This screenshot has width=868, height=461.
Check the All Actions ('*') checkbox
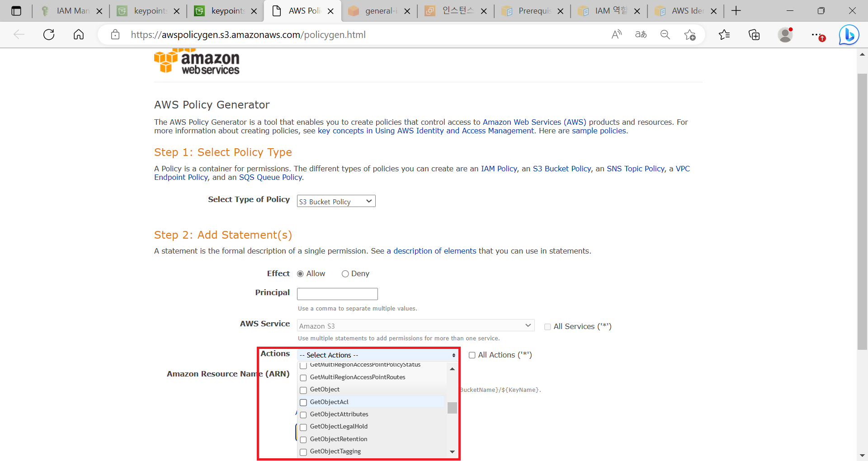point(472,355)
